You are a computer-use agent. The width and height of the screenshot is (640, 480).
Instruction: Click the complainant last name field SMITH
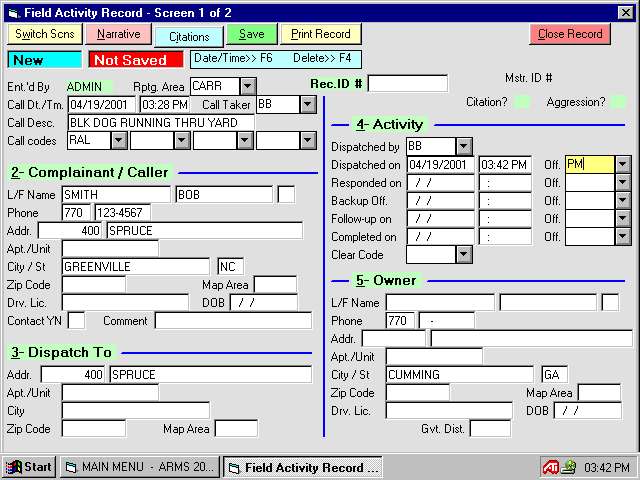(x=116, y=195)
